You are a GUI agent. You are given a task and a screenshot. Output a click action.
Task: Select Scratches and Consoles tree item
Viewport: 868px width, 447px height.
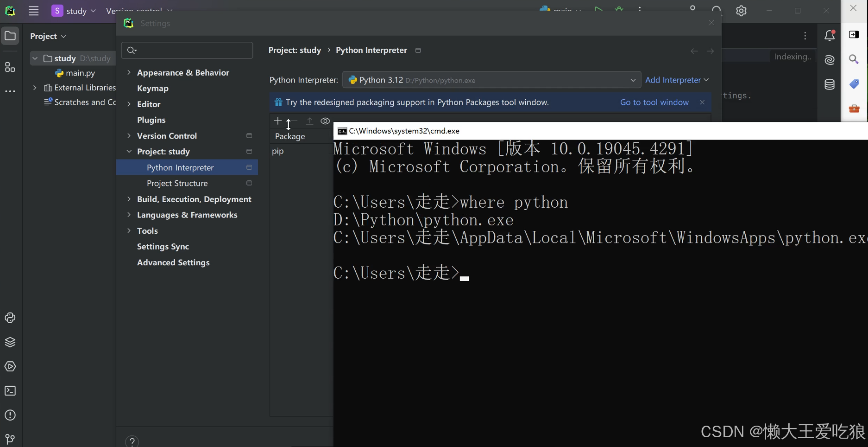[x=80, y=102]
